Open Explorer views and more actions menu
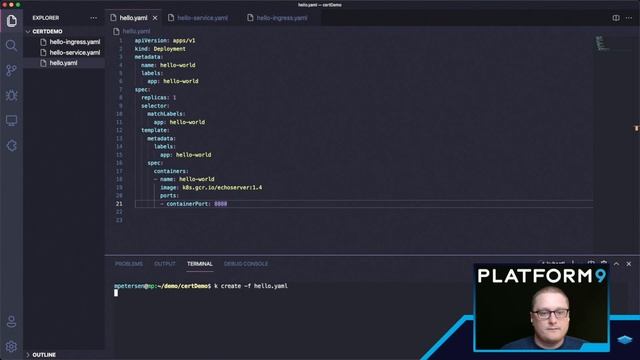 click(93, 18)
